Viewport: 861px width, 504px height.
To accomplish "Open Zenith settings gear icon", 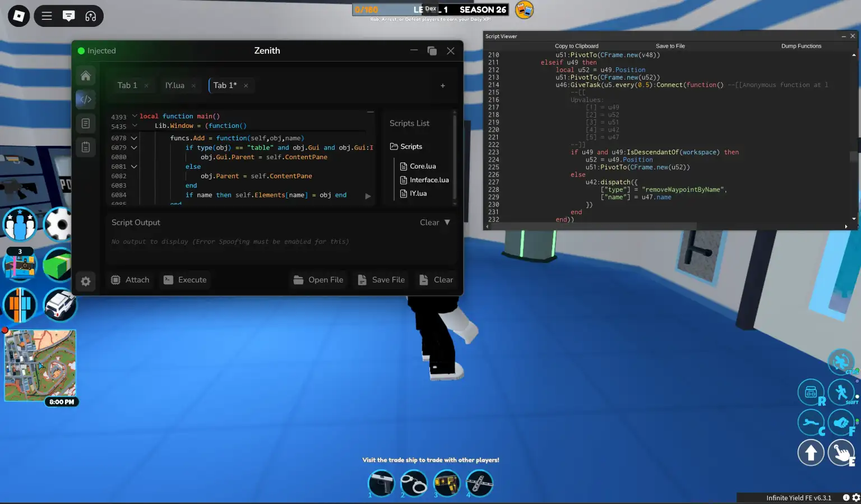I will 86,281.
